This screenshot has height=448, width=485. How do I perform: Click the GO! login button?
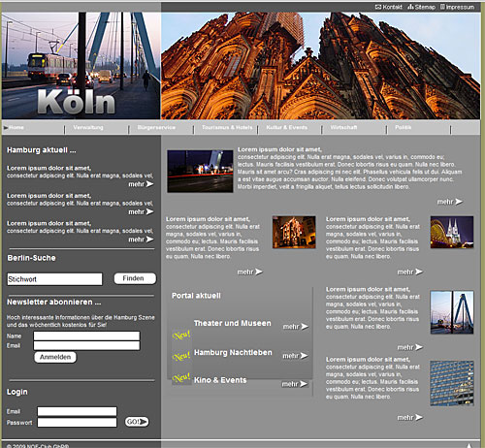[137, 422]
